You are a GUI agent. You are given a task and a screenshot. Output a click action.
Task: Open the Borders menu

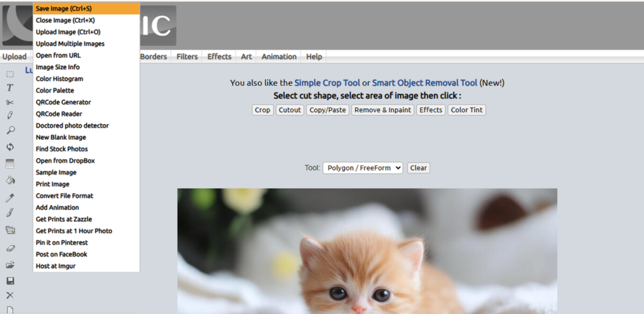pos(154,57)
